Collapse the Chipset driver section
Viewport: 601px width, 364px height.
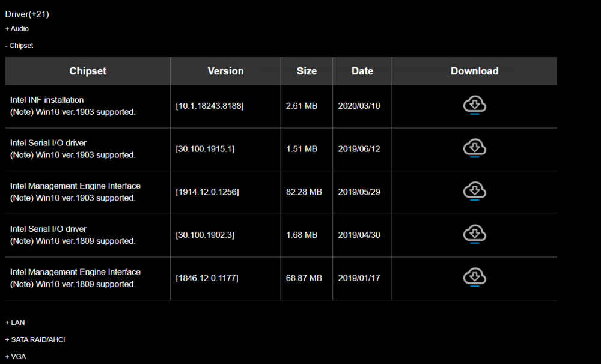[x=19, y=46]
